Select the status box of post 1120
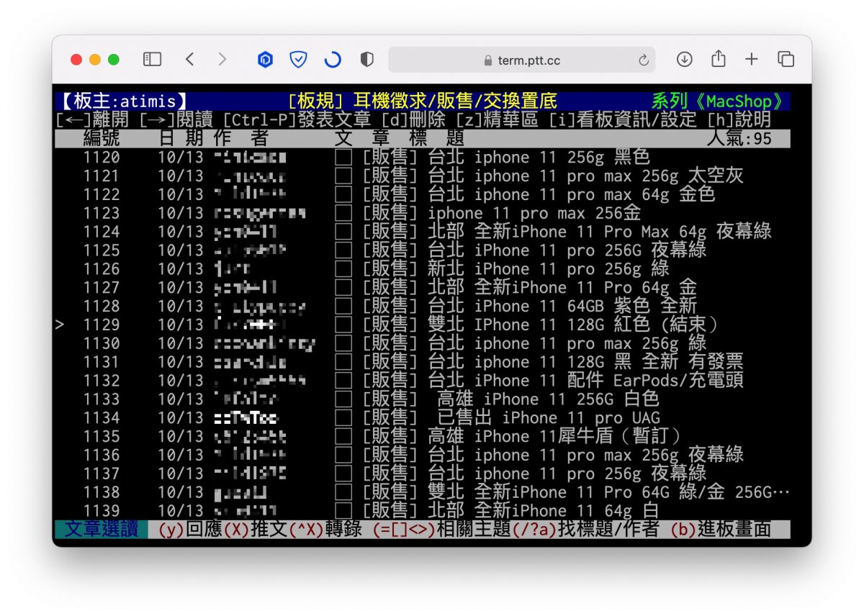The width and height of the screenshot is (864, 616). [343, 157]
